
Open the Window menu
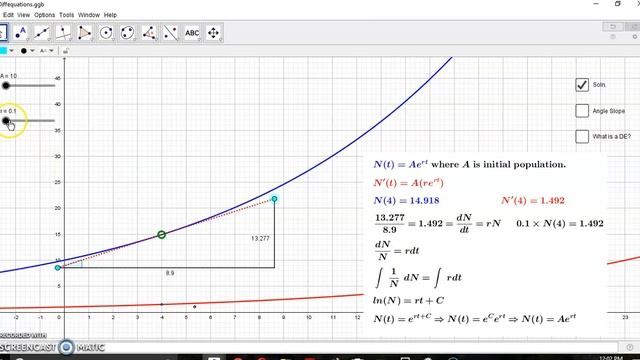point(89,15)
